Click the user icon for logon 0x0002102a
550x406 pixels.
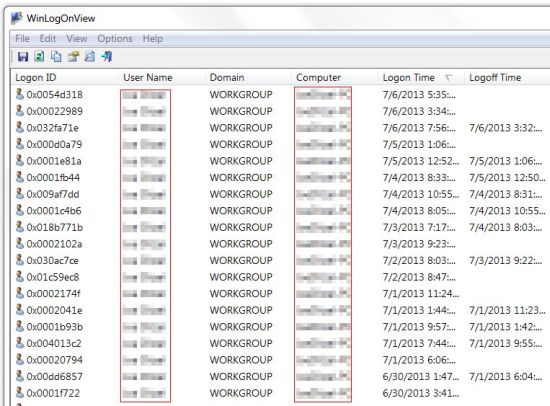tap(20, 243)
